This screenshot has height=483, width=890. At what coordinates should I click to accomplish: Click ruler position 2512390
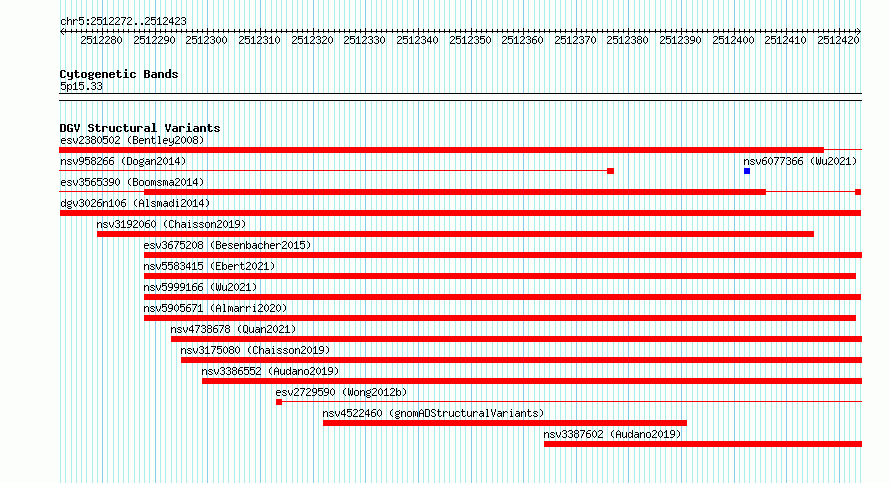coord(680,40)
